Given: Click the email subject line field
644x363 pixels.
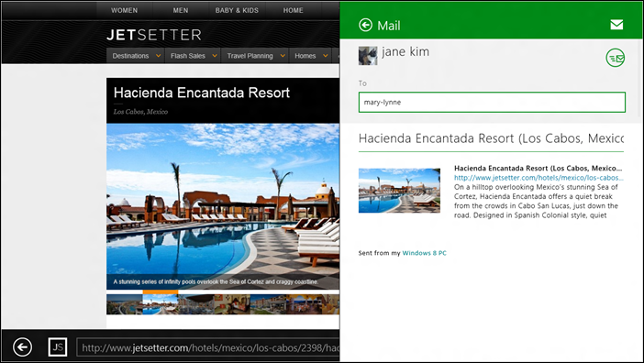Looking at the screenshot, I should (x=491, y=138).
